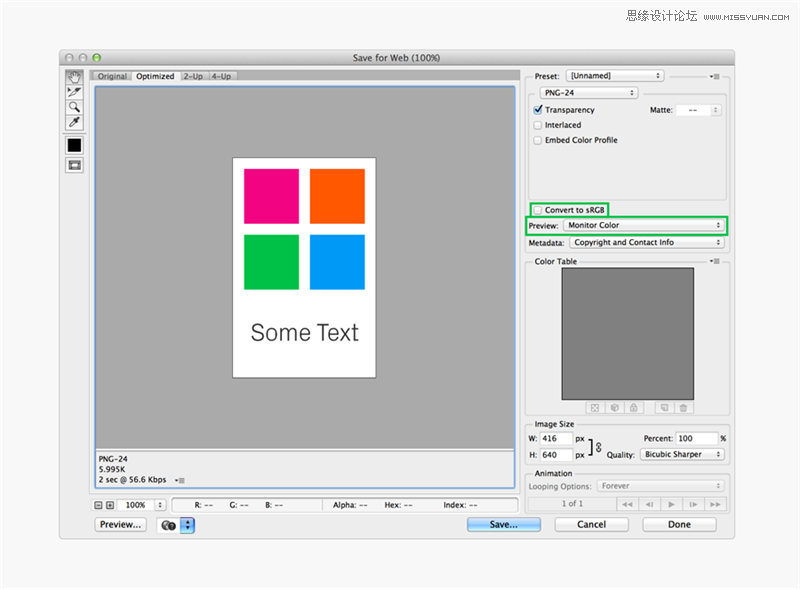Switch to the 4-Up tab
Screen dimensions: 800x590
pyautogui.click(x=221, y=76)
